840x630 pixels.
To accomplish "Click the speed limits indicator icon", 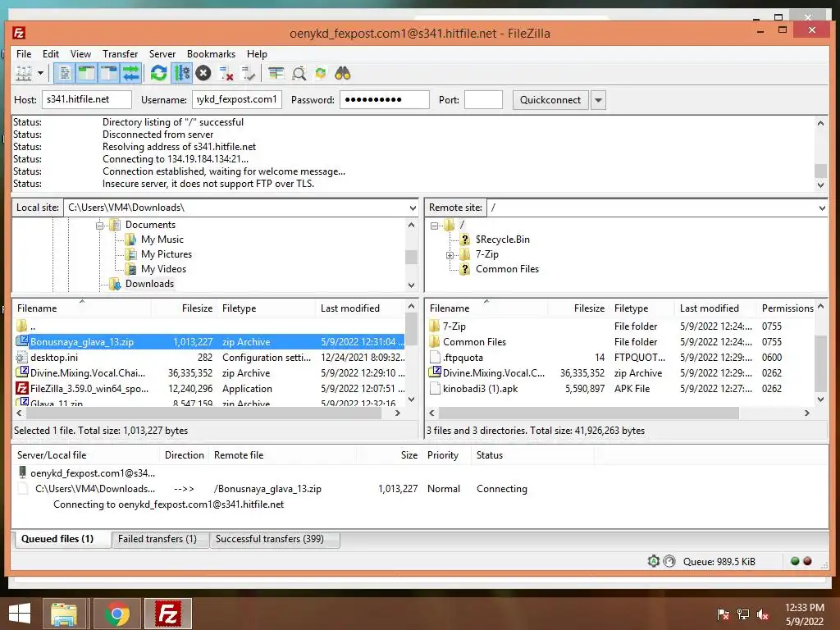I will click(669, 561).
